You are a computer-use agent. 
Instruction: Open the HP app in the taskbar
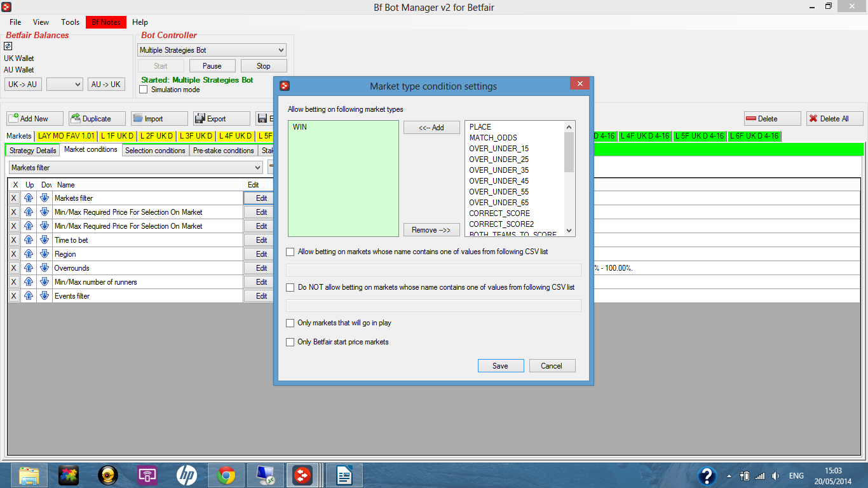186,475
